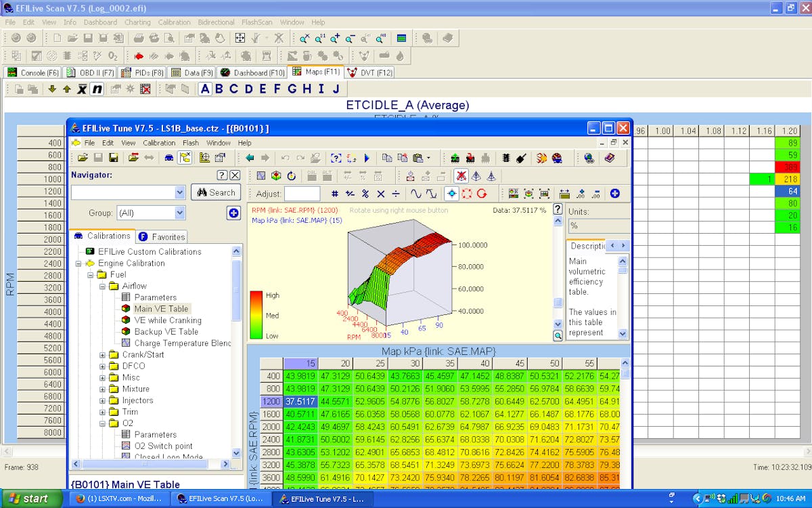This screenshot has height=508, width=812.
Task: Click the red crossed-out cursor toolbar icon
Action: click(460, 175)
